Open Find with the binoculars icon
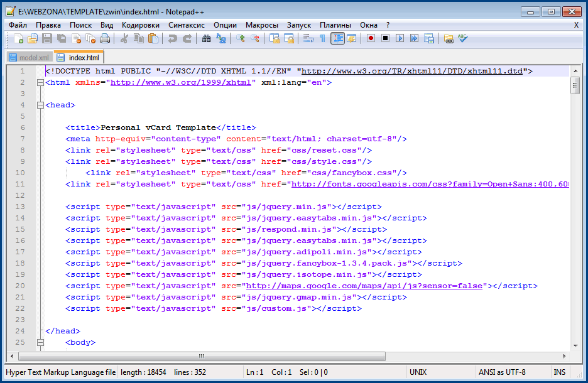The height and width of the screenshot is (383, 588). pyautogui.click(x=206, y=39)
